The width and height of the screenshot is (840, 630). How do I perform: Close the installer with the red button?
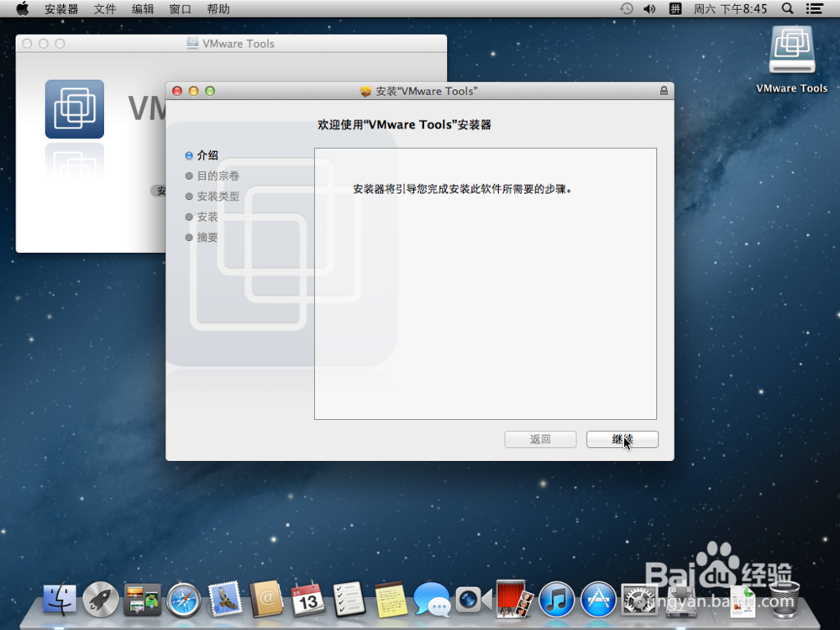(x=176, y=91)
